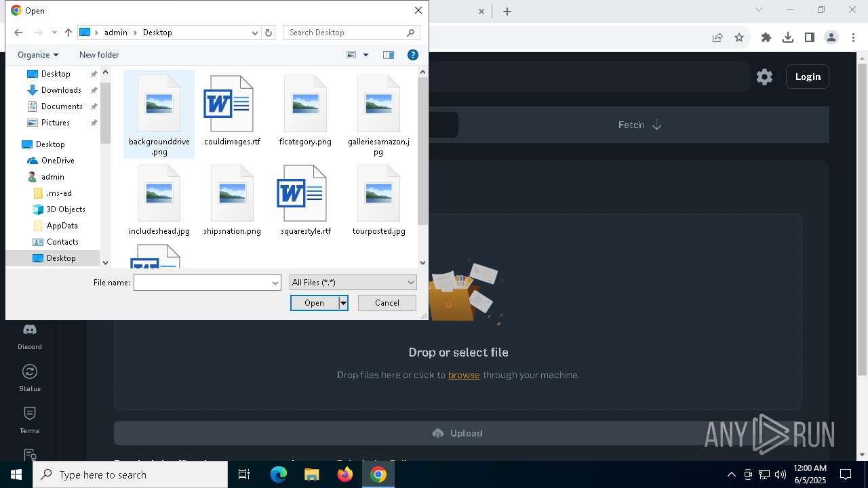Open Chrome profile avatar
The height and width of the screenshot is (488, 868).
click(x=831, y=38)
